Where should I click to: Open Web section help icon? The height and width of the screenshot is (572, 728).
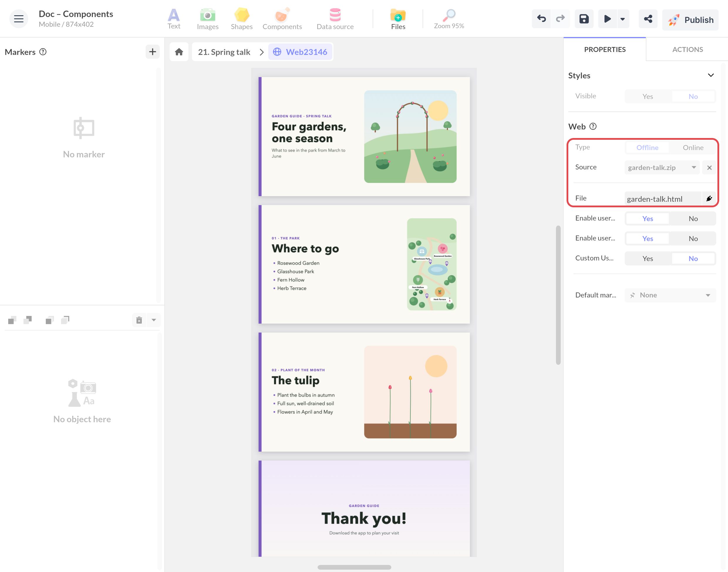(593, 127)
